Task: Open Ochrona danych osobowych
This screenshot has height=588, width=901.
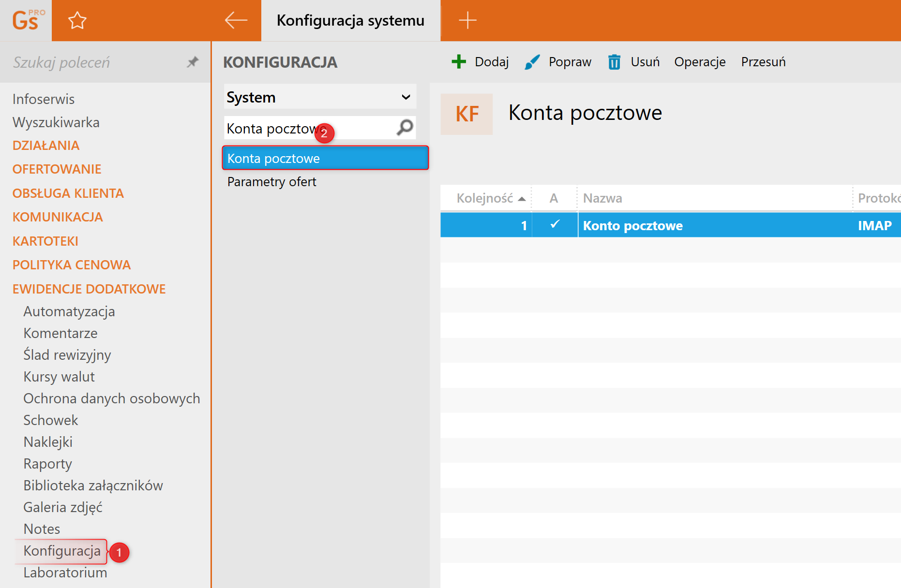Action: pos(112,398)
